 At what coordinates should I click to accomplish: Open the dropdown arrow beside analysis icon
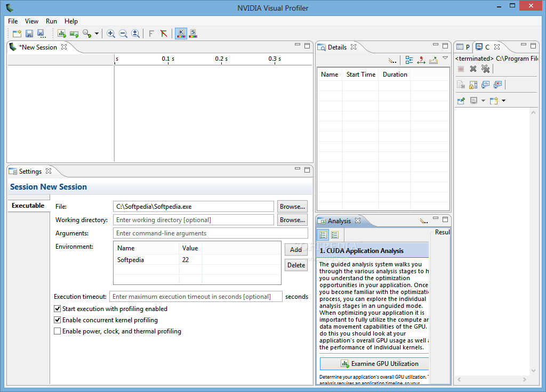97,34
